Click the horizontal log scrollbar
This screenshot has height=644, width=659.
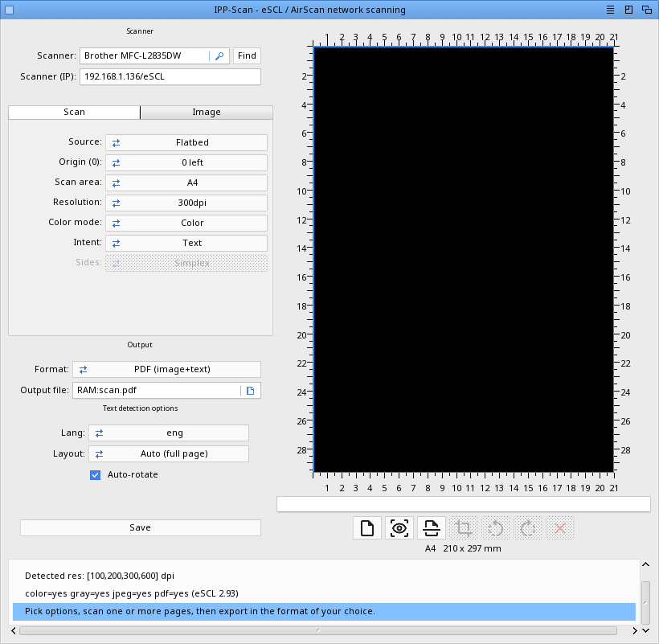[x=318, y=630]
